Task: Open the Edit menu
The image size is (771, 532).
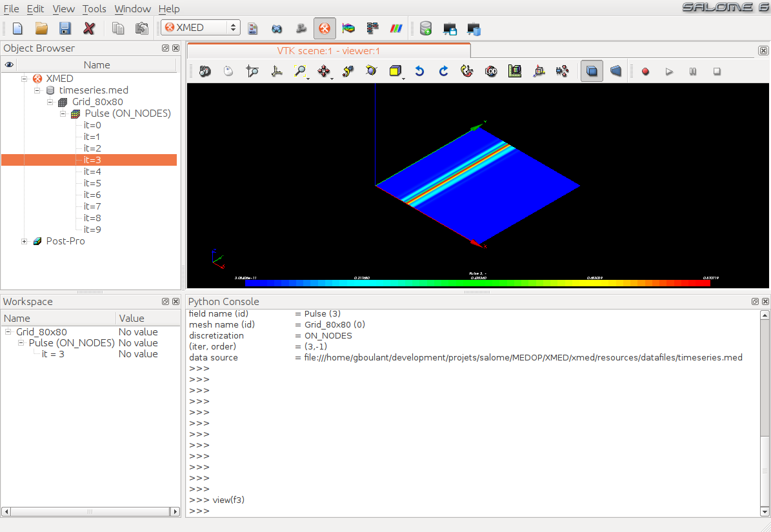Action: [35, 9]
